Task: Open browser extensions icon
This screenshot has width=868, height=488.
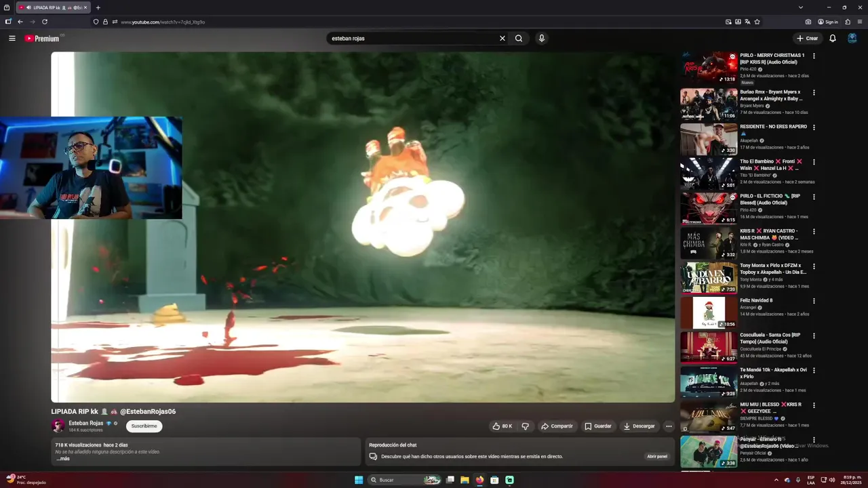Action: [x=848, y=22]
